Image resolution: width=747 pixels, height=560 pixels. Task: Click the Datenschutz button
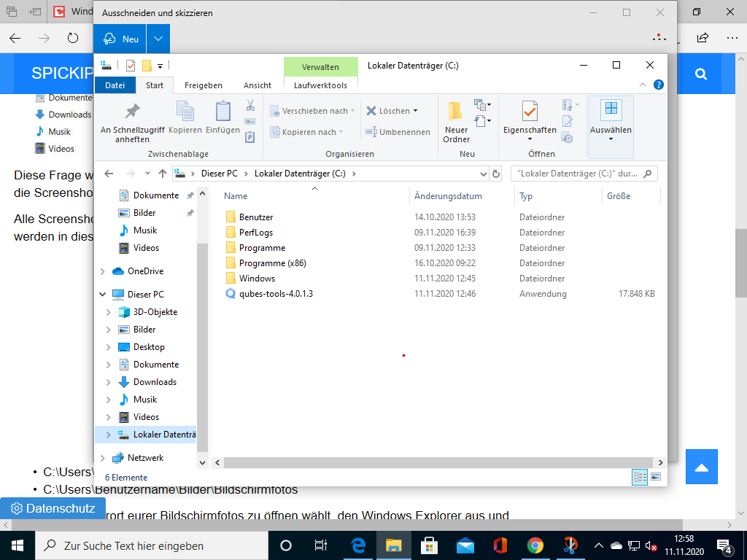53,508
